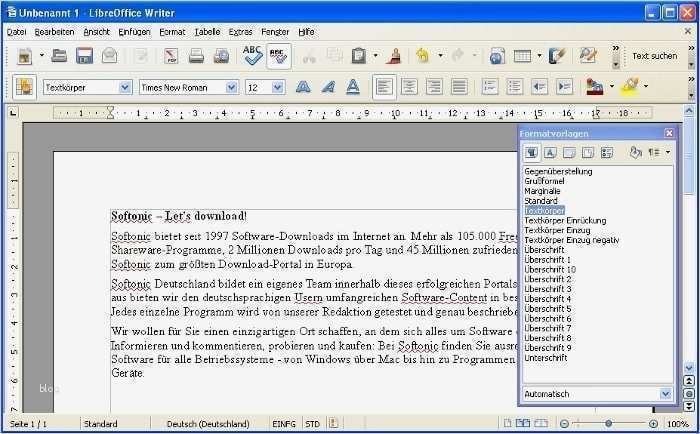
Task: Click the Hyperlink globe icon
Action: [497, 56]
